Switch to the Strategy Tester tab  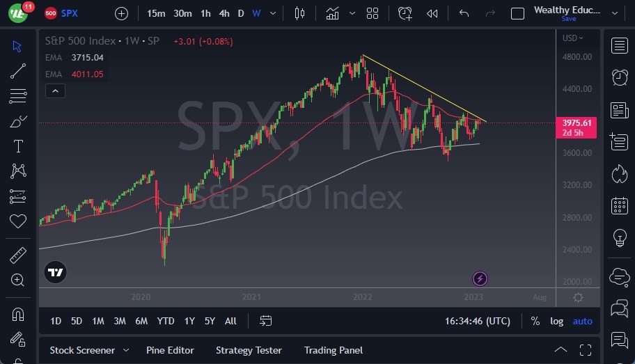click(x=249, y=350)
